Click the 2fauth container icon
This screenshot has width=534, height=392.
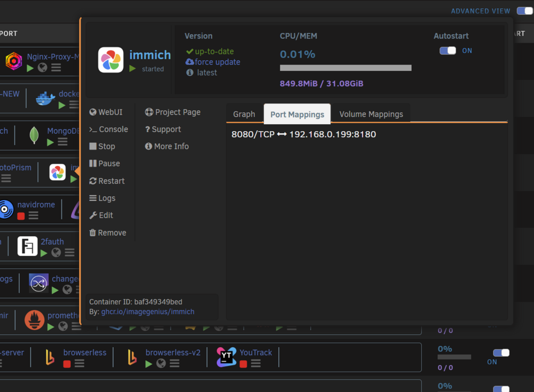[x=28, y=246]
